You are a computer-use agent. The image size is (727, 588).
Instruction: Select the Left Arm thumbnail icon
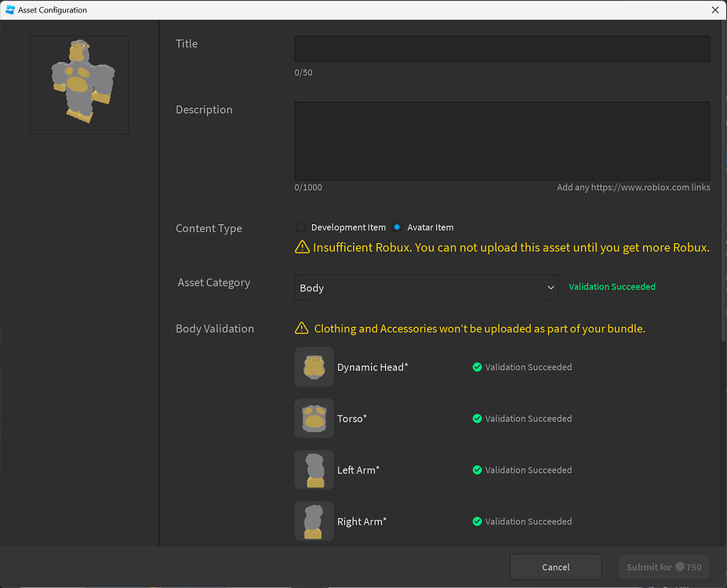tap(314, 470)
